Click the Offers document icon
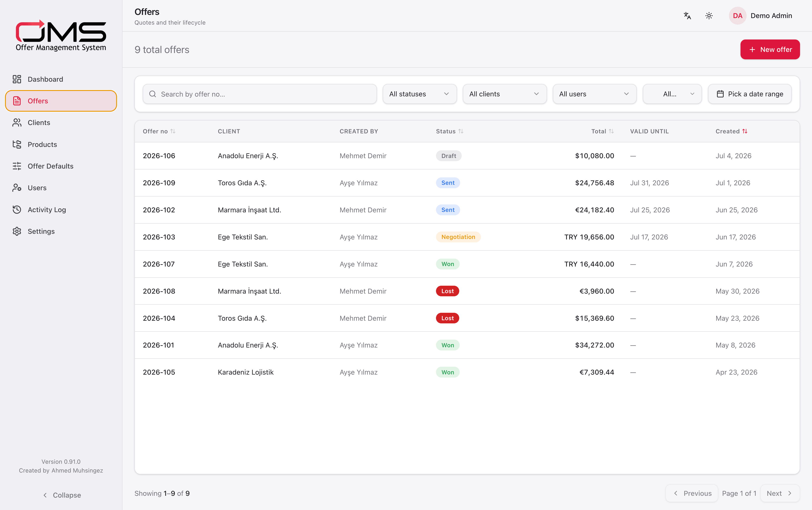 pos(17,101)
